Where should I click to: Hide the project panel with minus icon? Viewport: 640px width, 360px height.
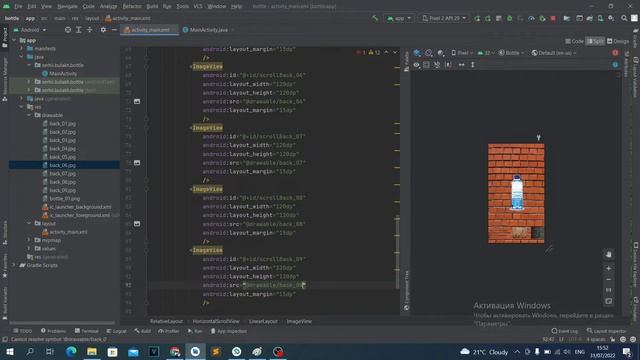[114, 30]
